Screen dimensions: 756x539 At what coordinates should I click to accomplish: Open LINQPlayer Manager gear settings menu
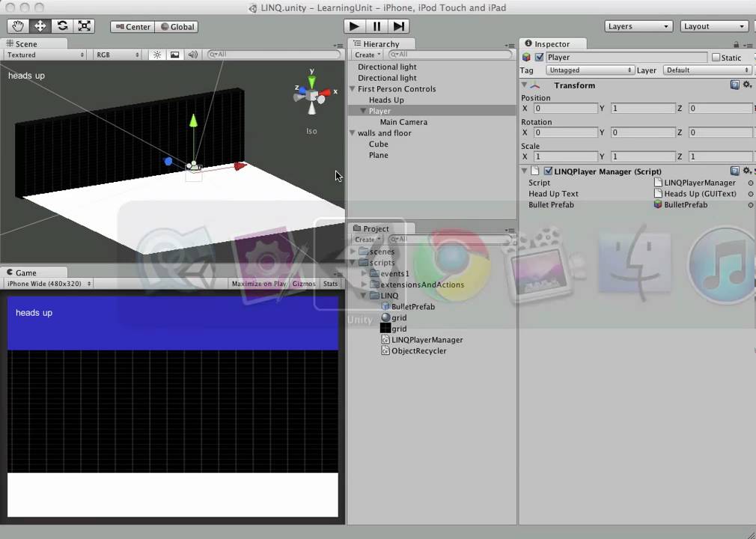747,171
